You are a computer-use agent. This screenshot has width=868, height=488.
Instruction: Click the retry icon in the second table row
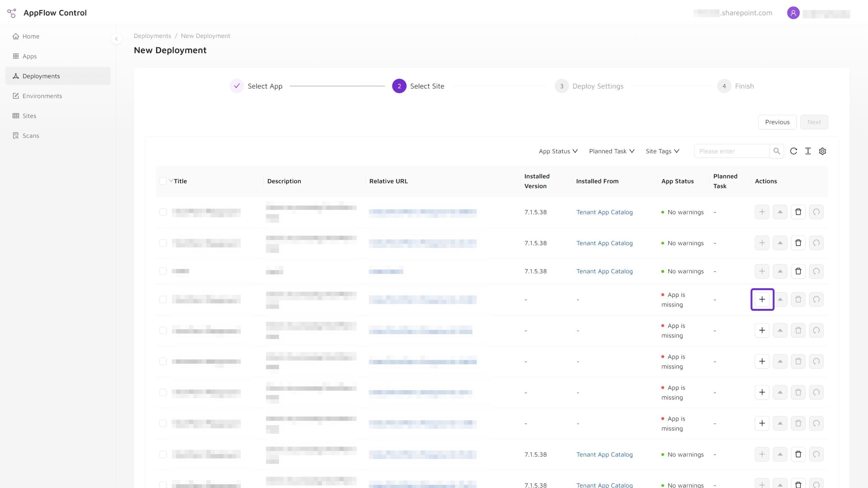pyautogui.click(x=817, y=243)
